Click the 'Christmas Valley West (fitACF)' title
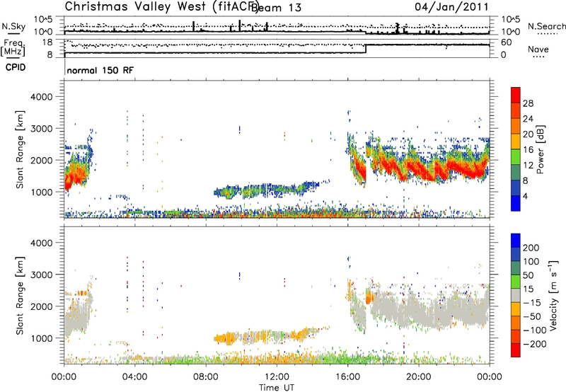Image resolution: width=566 pixels, height=392 pixels. pyautogui.click(x=161, y=7)
